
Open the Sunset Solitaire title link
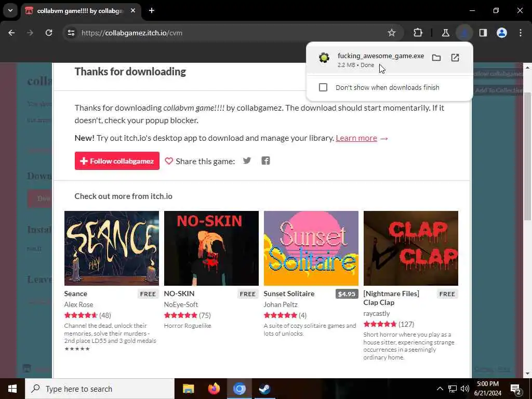(289, 294)
